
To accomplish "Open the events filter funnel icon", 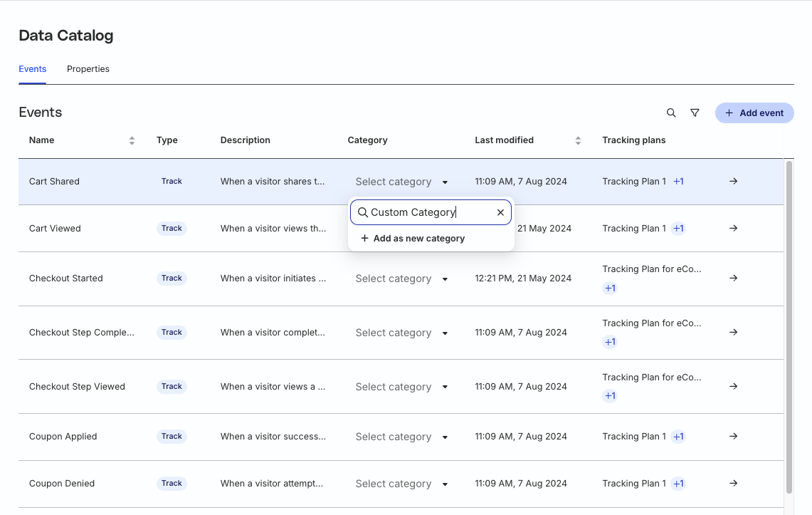I will pos(695,113).
